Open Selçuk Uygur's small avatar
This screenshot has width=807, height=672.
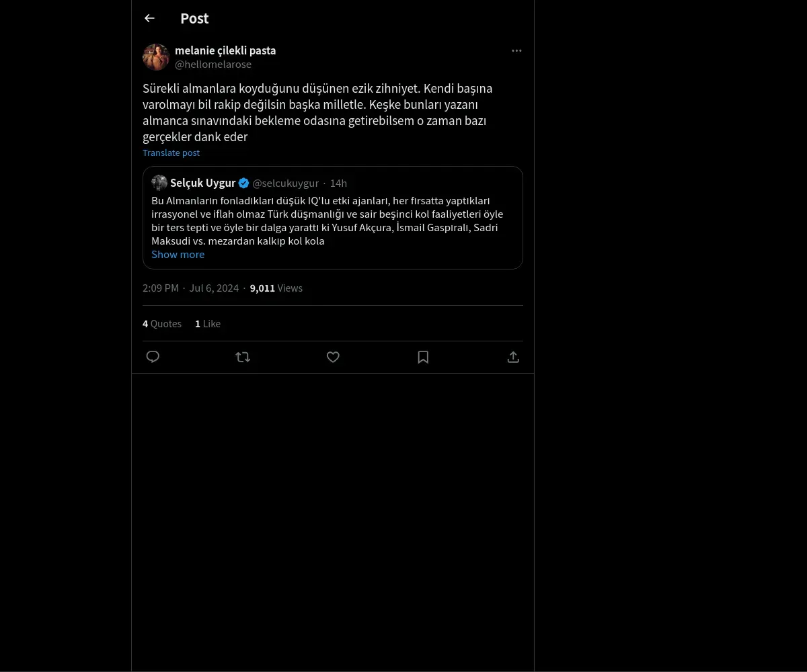(159, 183)
